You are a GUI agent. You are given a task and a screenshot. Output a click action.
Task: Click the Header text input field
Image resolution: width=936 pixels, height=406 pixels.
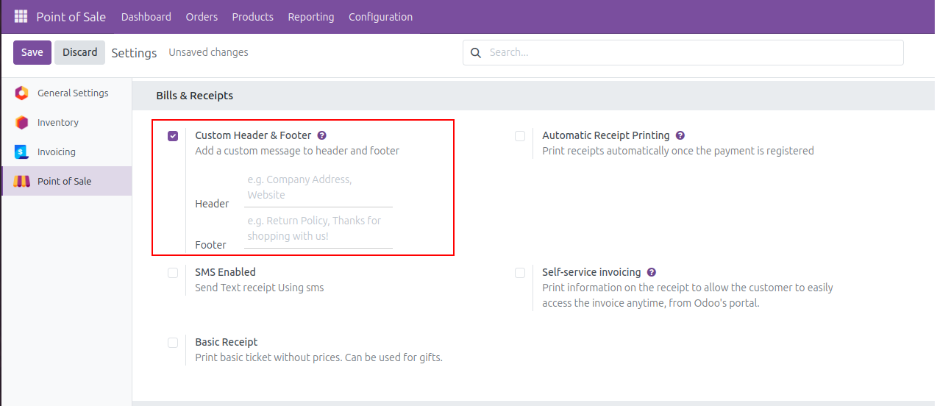pos(318,188)
